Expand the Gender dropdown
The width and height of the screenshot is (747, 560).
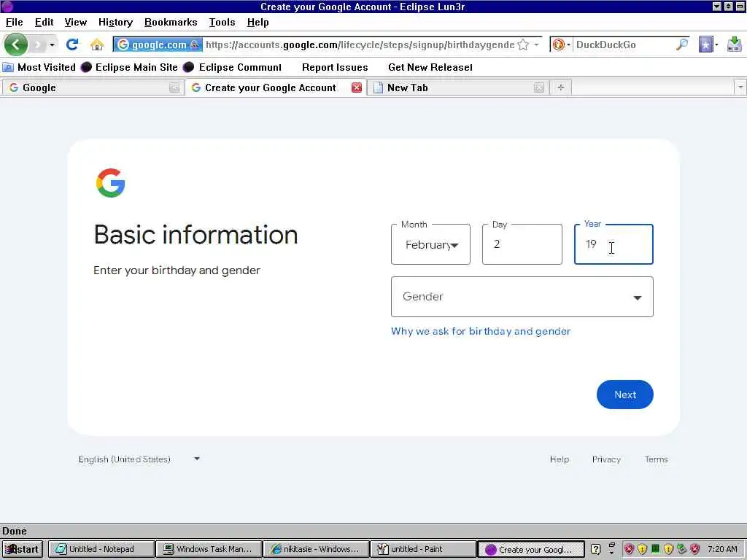click(522, 297)
